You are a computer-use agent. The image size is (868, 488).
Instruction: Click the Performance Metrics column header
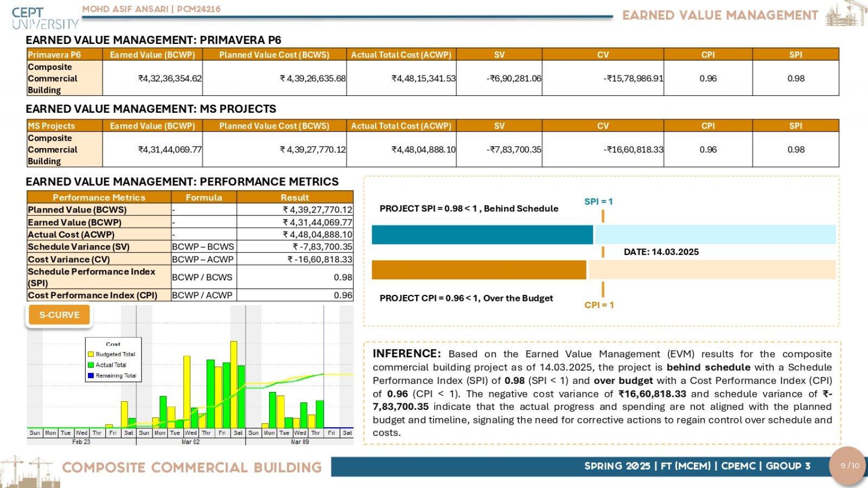click(x=99, y=197)
